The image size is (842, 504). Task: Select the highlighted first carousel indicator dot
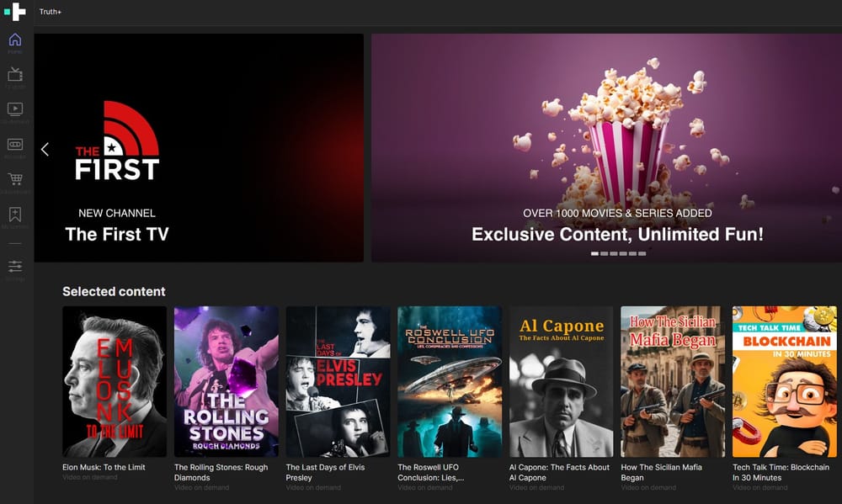[x=595, y=254]
